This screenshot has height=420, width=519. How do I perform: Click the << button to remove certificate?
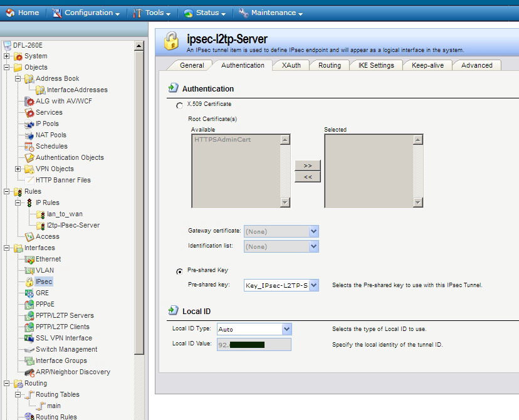click(307, 177)
